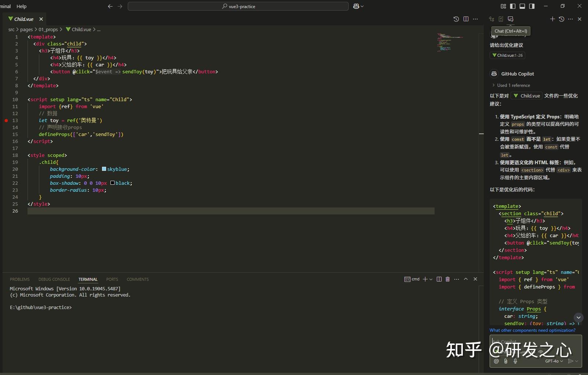Viewport: 588px width, 375px height.
Task: Click the skyblue color swatch on line 20
Action: pyautogui.click(x=105, y=169)
